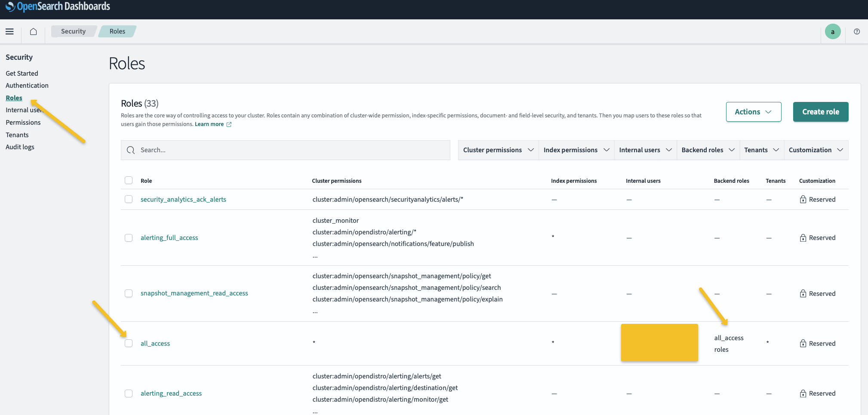
Task: Open the alerting_read_access role link
Action: [171, 393]
